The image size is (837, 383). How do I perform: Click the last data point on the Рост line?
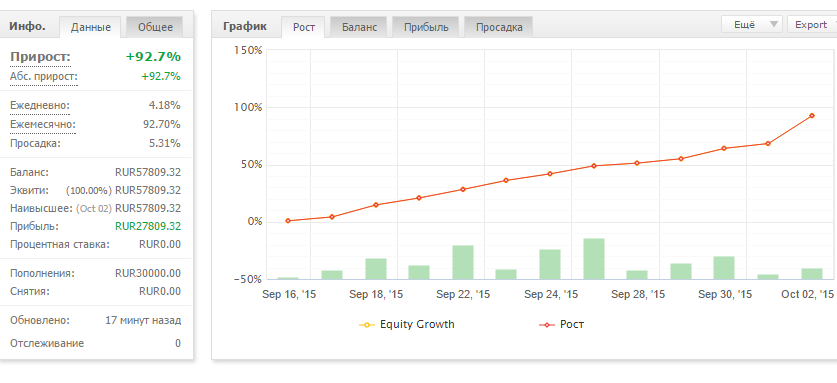(x=812, y=115)
